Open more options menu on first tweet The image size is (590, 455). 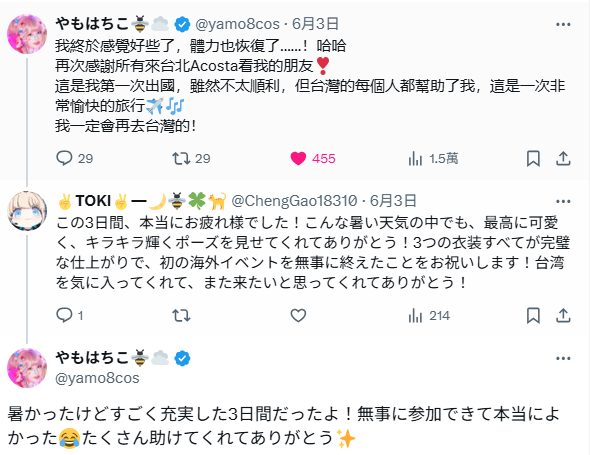point(563,24)
